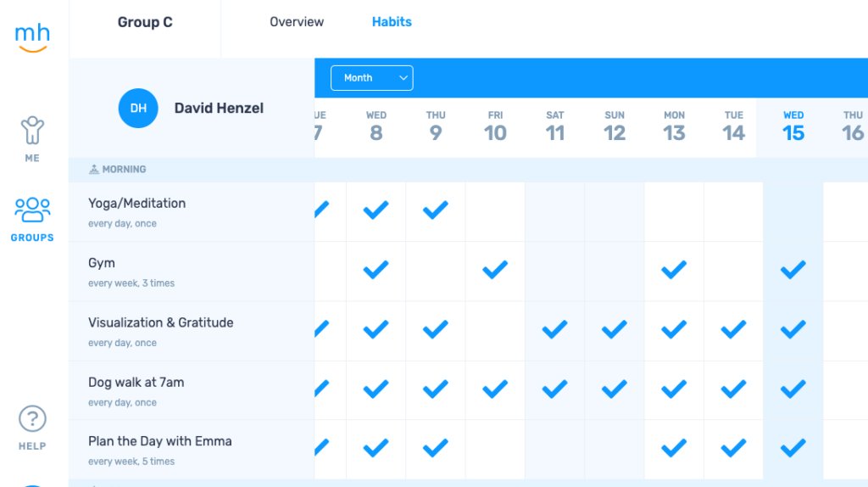Open the Gym habit row
The height and width of the screenshot is (487, 868).
(x=192, y=271)
